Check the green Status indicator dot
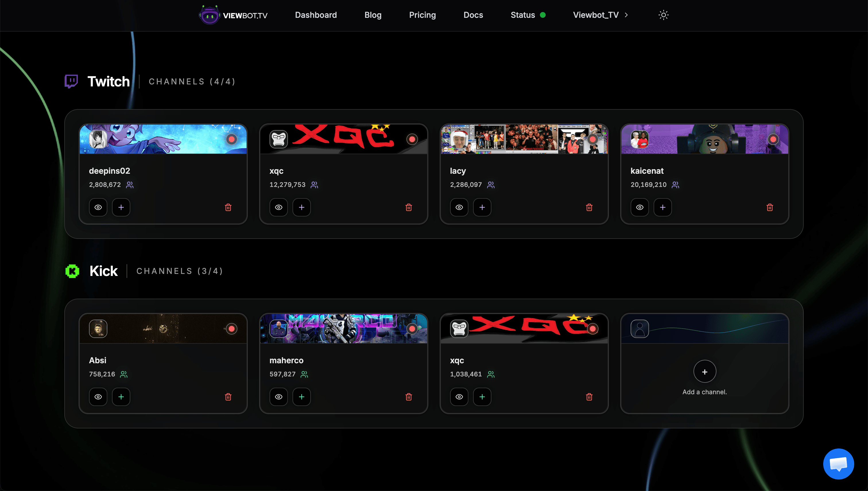The height and width of the screenshot is (491, 868). tap(543, 15)
